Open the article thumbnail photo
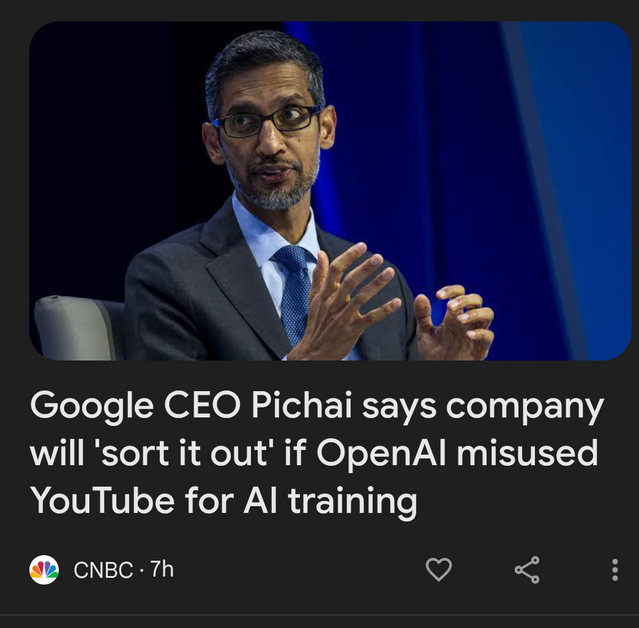This screenshot has width=639, height=628. point(330,191)
